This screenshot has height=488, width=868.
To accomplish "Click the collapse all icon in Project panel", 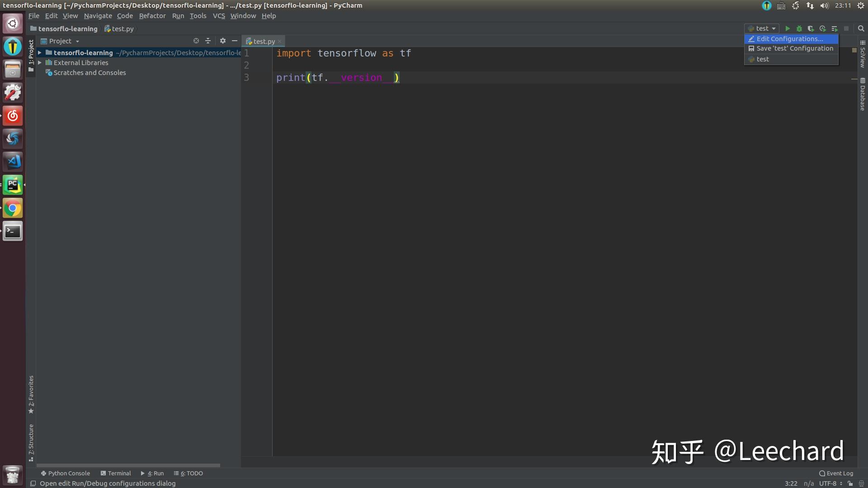I will click(208, 41).
